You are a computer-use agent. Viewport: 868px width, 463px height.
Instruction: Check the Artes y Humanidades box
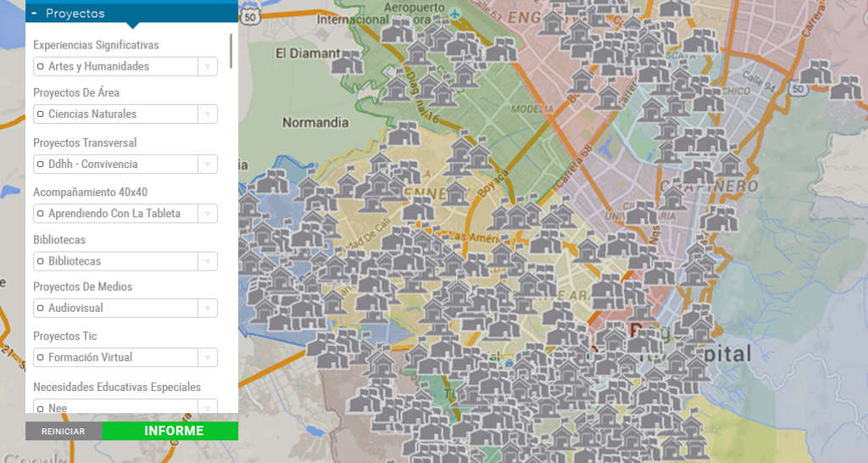click(x=40, y=66)
